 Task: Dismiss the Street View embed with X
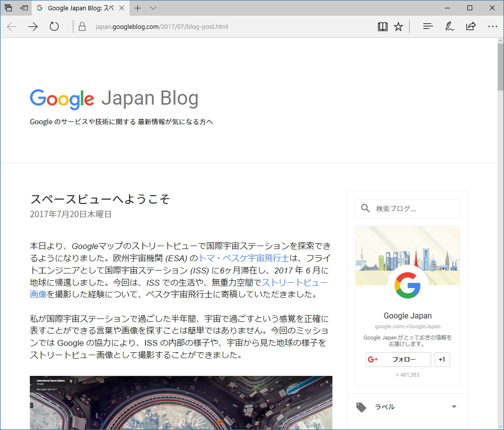(x=327, y=381)
